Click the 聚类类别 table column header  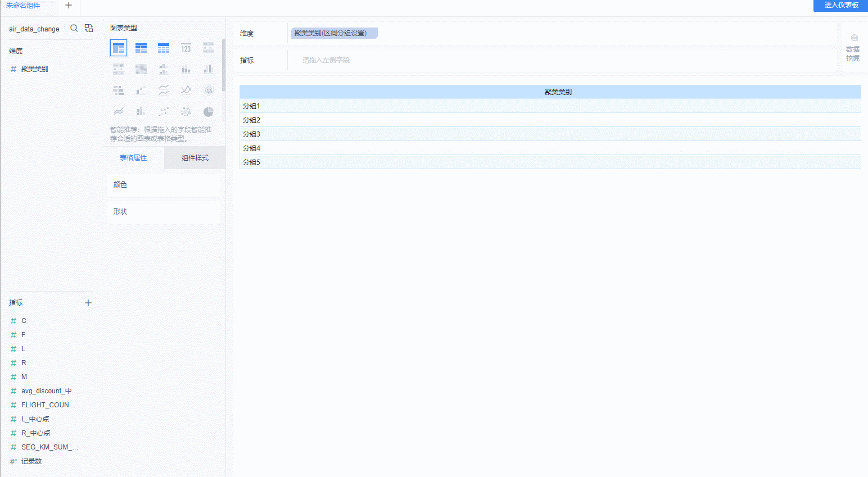[550, 92]
